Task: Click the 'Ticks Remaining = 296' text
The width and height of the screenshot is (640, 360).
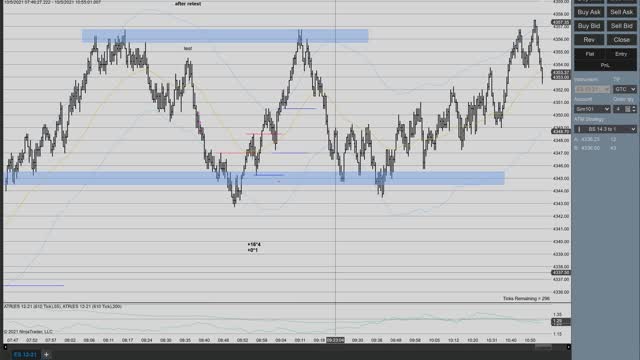Action: pyautogui.click(x=526, y=298)
